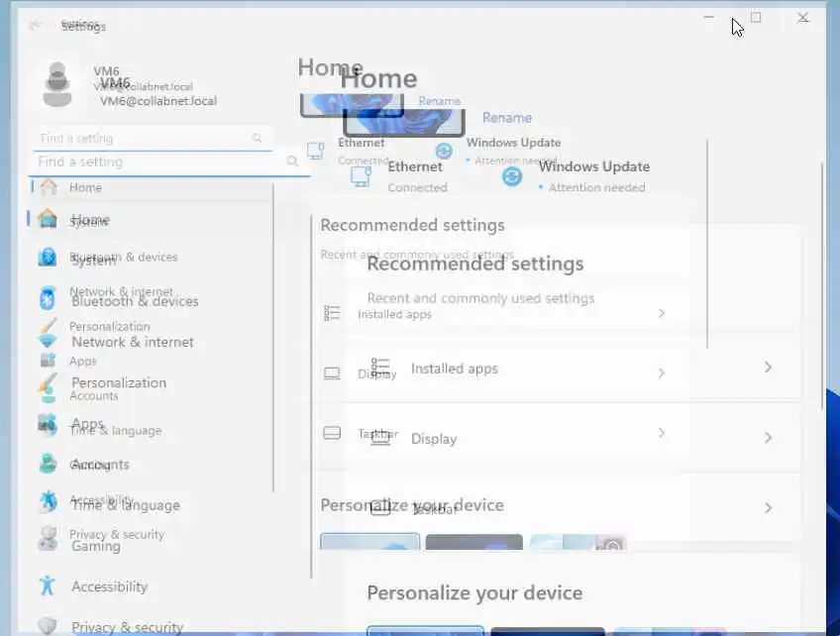The height and width of the screenshot is (636, 840).
Task: Open the Gaming settings category
Action: point(96,546)
